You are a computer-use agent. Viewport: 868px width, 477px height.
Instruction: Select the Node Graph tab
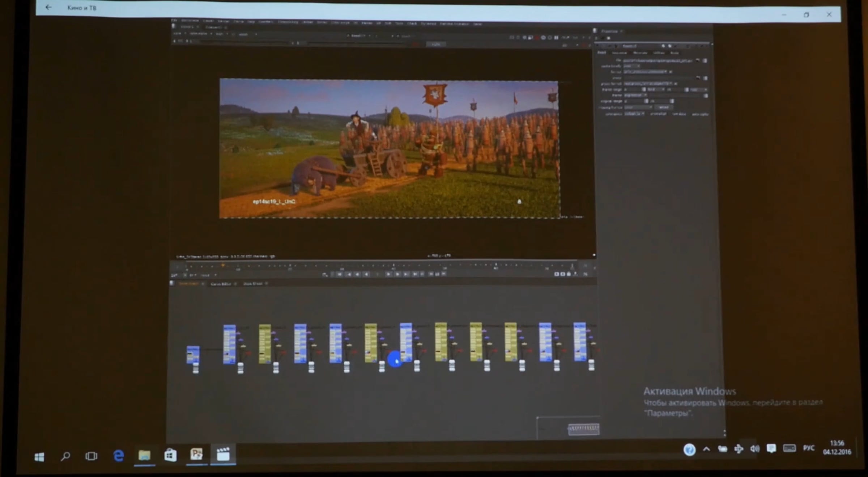click(188, 283)
